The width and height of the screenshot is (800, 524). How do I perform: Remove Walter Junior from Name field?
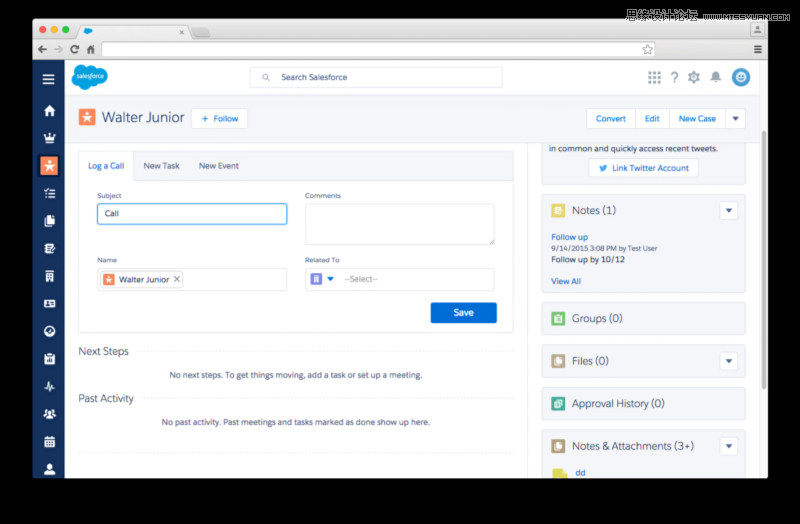point(177,279)
